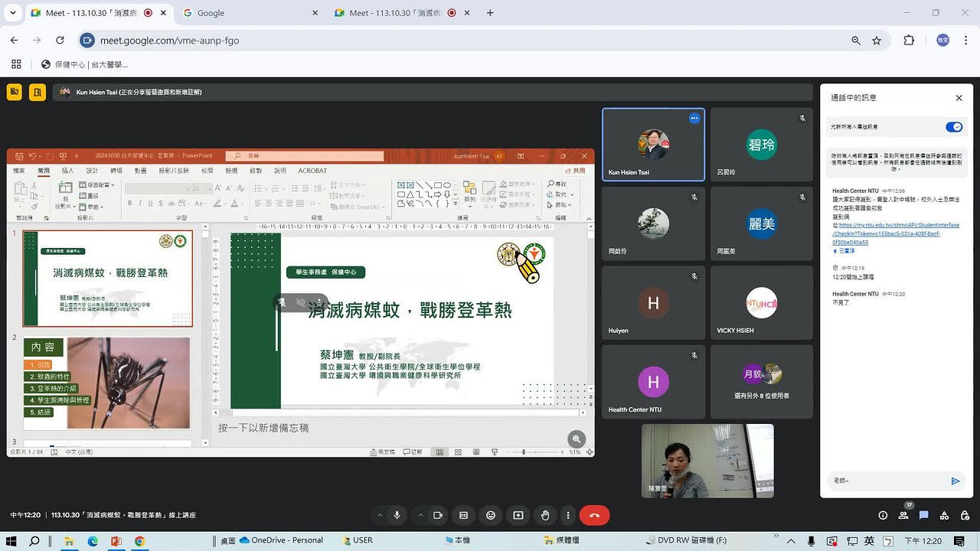This screenshot has width=980, height=551.
Task: Open the ntu.edu.tw check-in link in chat
Action: [x=896, y=233]
